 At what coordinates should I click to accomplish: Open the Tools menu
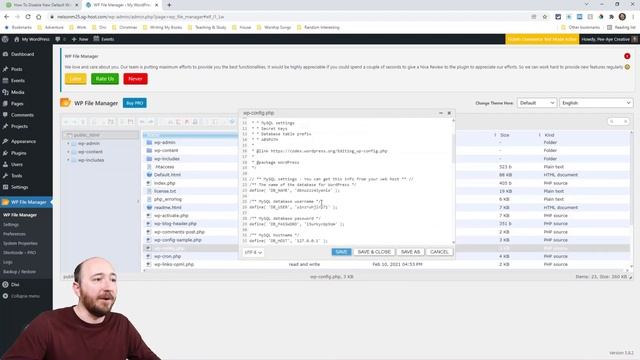click(16, 176)
